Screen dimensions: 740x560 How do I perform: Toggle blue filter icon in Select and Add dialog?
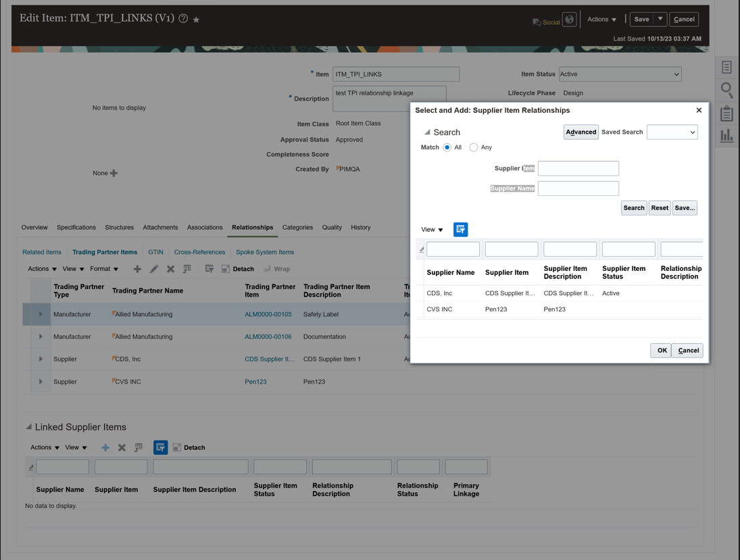(461, 229)
